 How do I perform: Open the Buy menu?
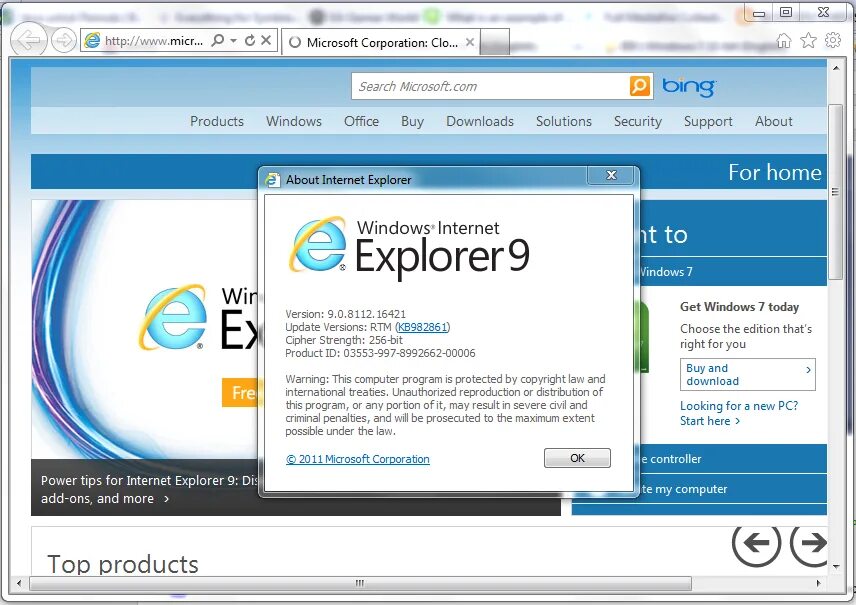point(412,121)
